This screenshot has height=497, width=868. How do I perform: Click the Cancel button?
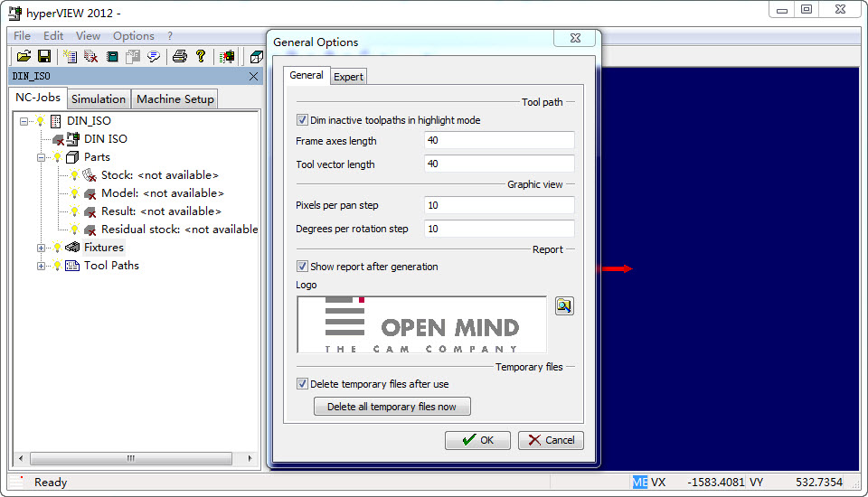tap(551, 440)
